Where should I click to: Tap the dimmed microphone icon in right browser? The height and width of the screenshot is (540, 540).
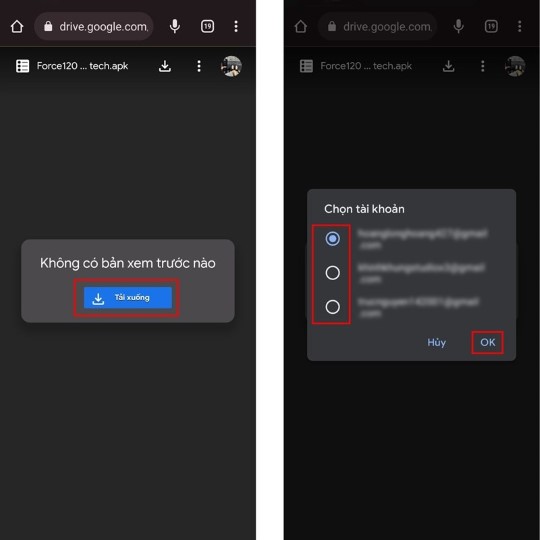(459, 27)
